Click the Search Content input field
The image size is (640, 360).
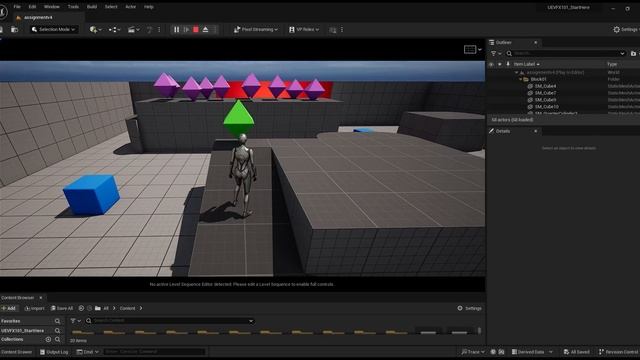170,321
